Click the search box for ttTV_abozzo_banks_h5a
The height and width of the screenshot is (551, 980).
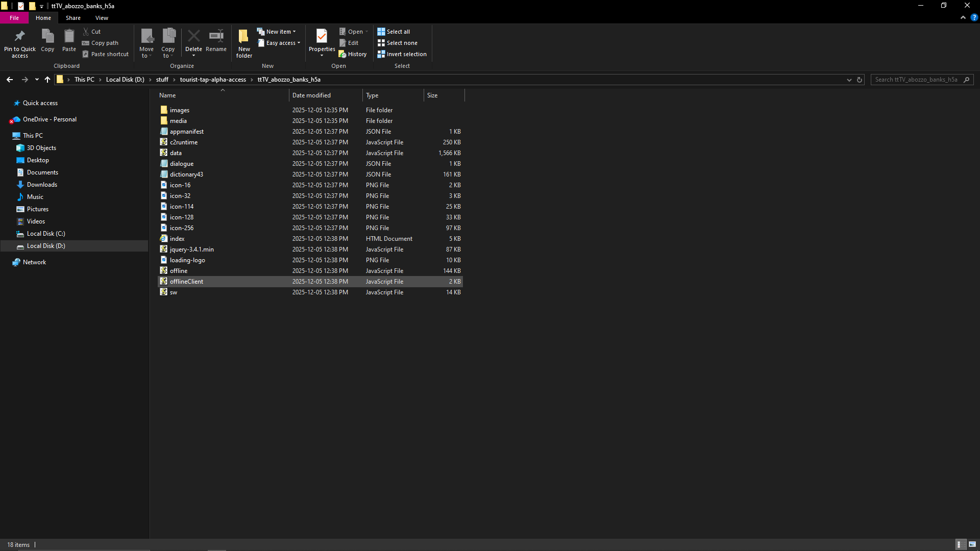tap(916, 80)
